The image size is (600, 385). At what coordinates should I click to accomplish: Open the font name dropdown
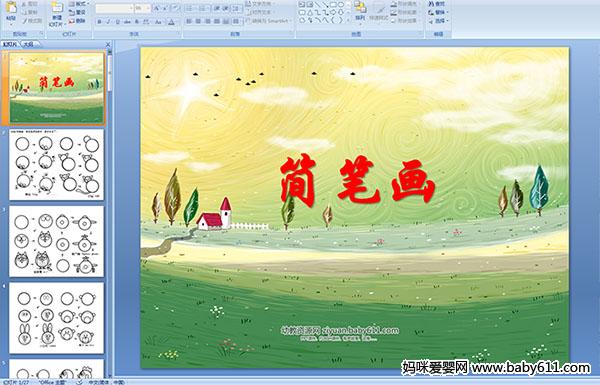(x=131, y=8)
